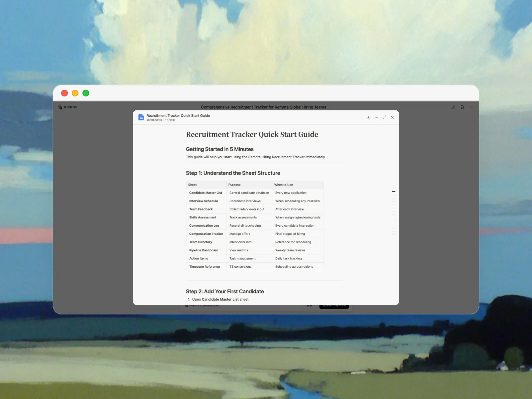Copy the share link using link icon
The image size is (532, 399).
454,107
